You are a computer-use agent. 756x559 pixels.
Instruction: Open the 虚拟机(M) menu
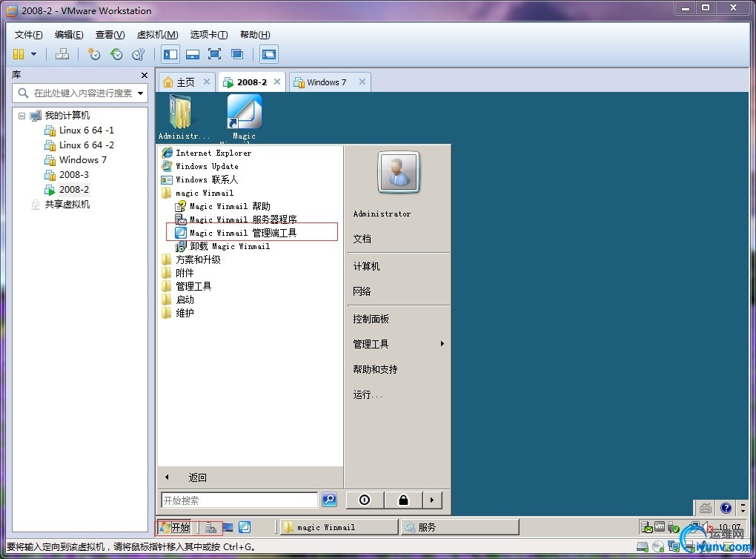[x=158, y=35]
